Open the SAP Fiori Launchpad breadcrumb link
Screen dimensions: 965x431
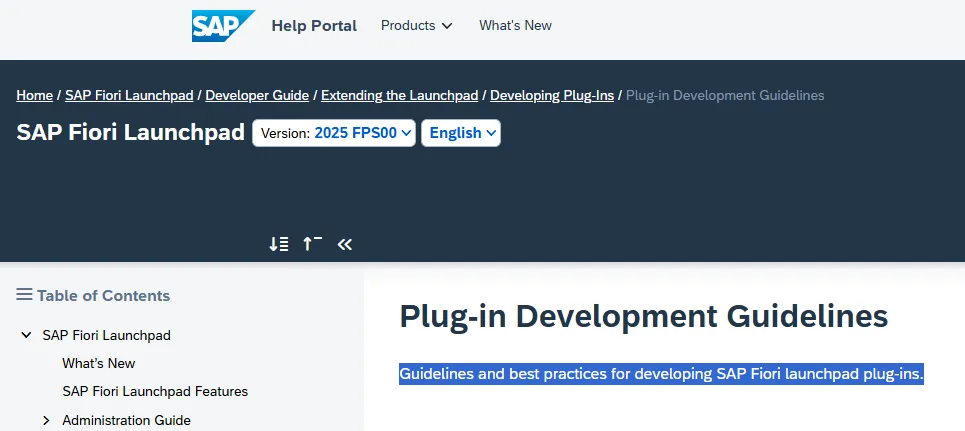[129, 95]
